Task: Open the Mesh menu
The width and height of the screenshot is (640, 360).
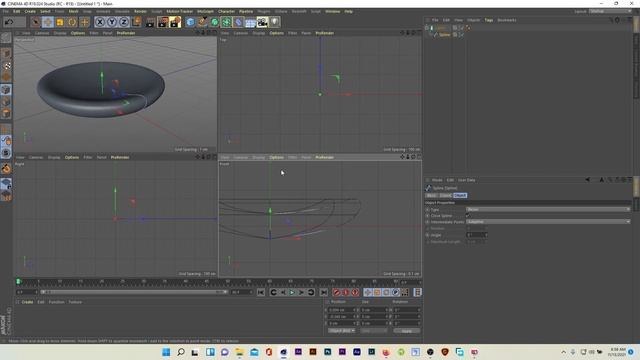Action: coord(73,11)
